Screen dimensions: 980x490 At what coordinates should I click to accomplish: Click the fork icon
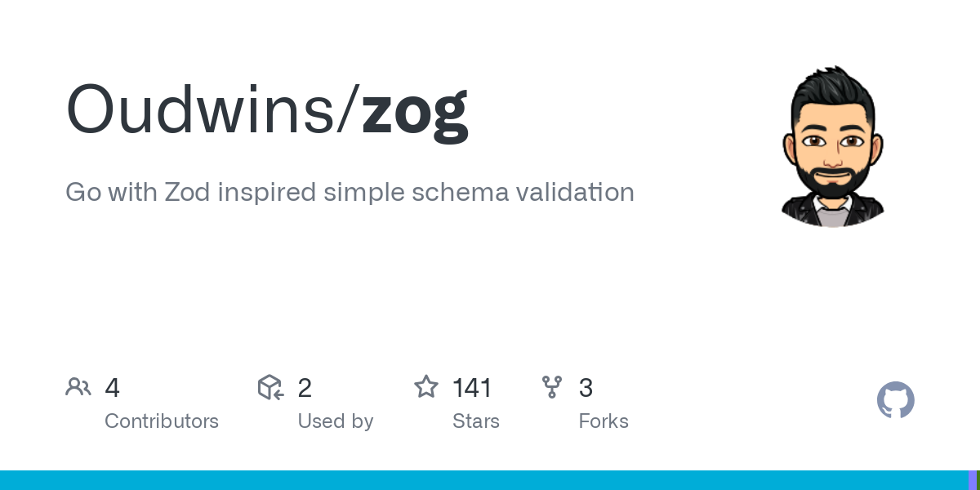[552, 387]
